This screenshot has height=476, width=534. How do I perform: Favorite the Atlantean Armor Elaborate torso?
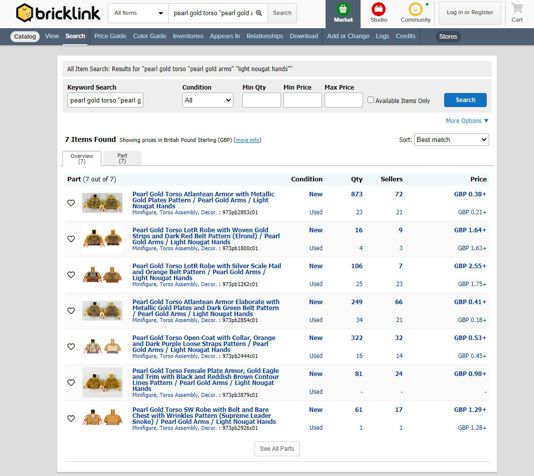point(71,311)
